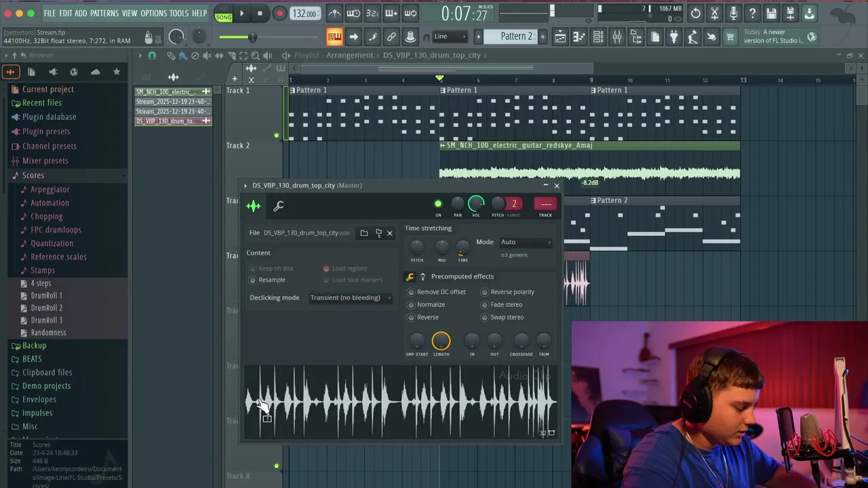Open the Browser cloud library icon
Image resolution: width=868 pixels, height=488 pixels.
[95, 72]
